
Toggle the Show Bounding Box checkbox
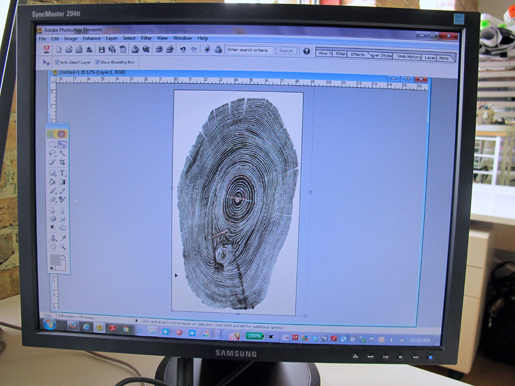coord(97,62)
